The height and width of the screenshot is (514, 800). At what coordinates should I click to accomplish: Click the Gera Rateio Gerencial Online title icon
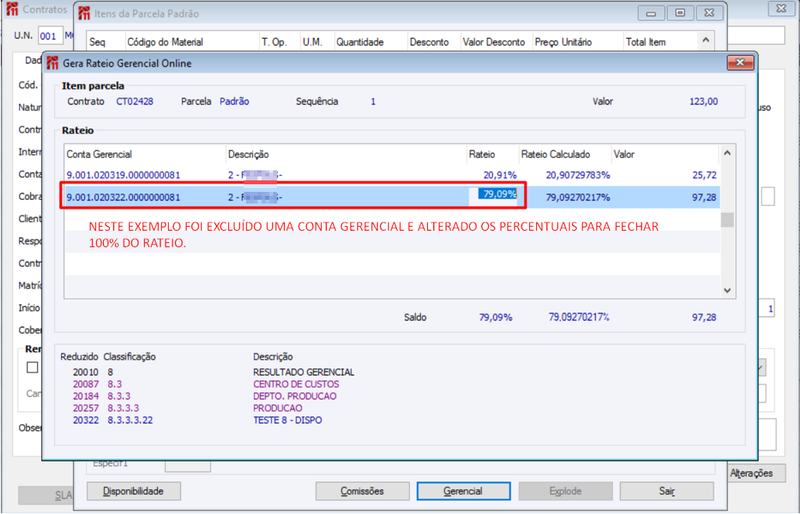53,63
